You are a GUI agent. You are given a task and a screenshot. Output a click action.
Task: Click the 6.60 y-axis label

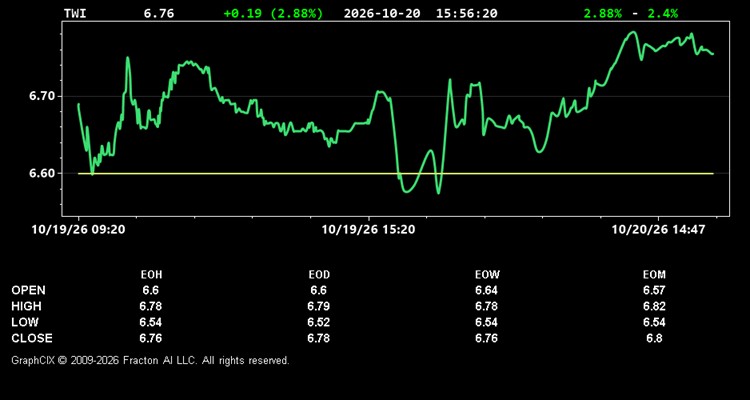pyautogui.click(x=42, y=173)
